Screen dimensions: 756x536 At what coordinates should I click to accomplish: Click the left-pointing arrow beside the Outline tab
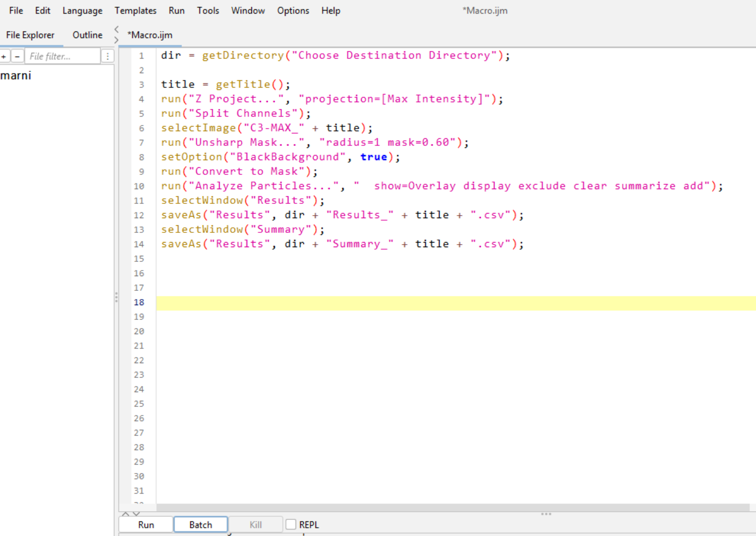(117, 29)
